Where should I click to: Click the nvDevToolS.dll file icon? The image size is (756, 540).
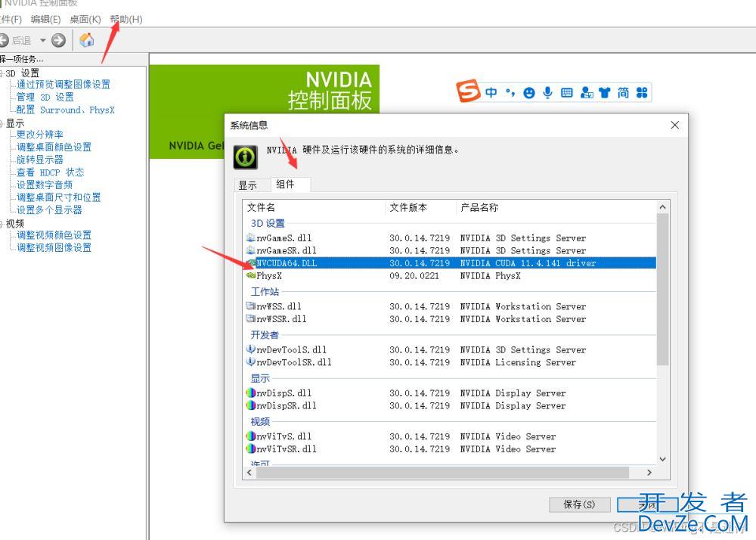coord(251,349)
